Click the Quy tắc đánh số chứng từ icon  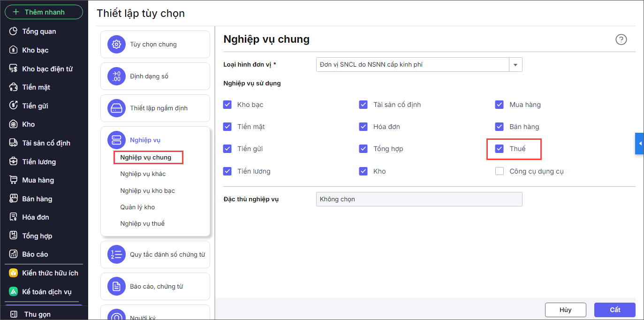pyautogui.click(x=116, y=255)
